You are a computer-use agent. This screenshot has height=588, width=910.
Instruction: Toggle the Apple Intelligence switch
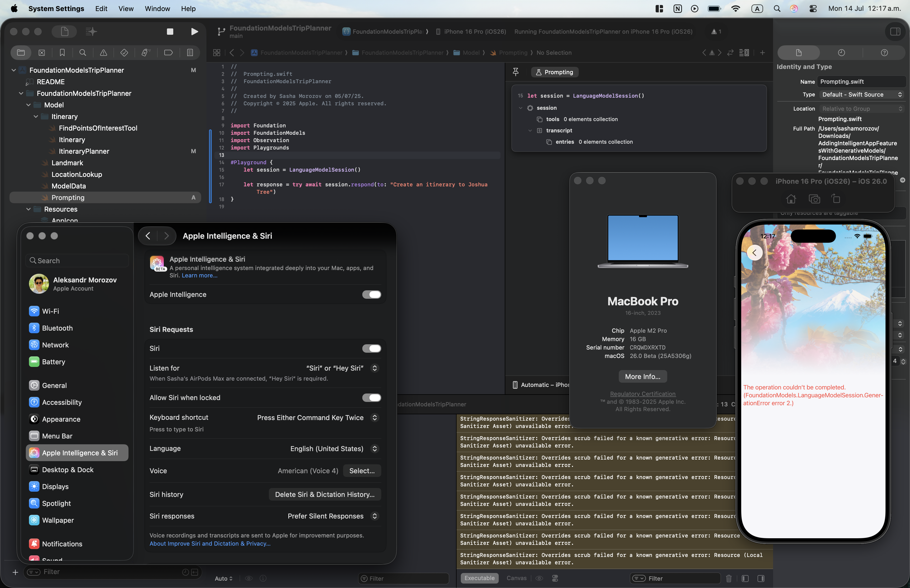click(371, 294)
